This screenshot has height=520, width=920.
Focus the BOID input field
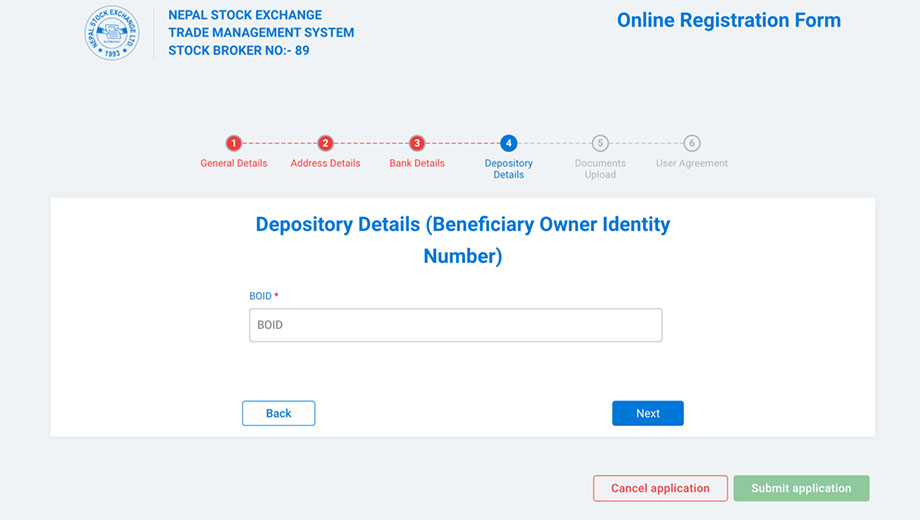[455, 325]
